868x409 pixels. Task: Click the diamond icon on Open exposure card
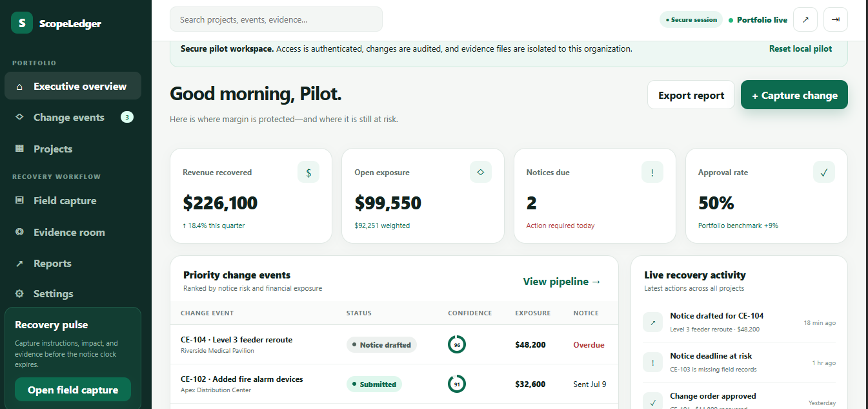tap(480, 173)
